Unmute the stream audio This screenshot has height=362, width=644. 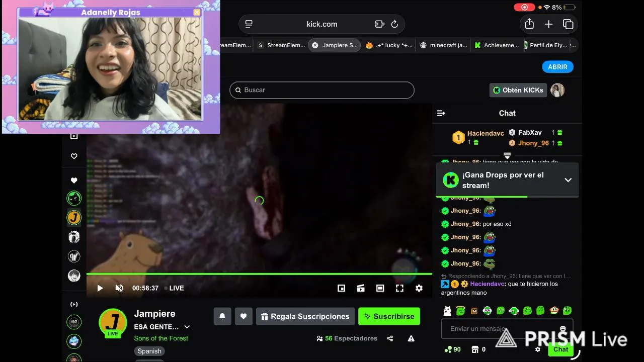pyautogui.click(x=119, y=288)
